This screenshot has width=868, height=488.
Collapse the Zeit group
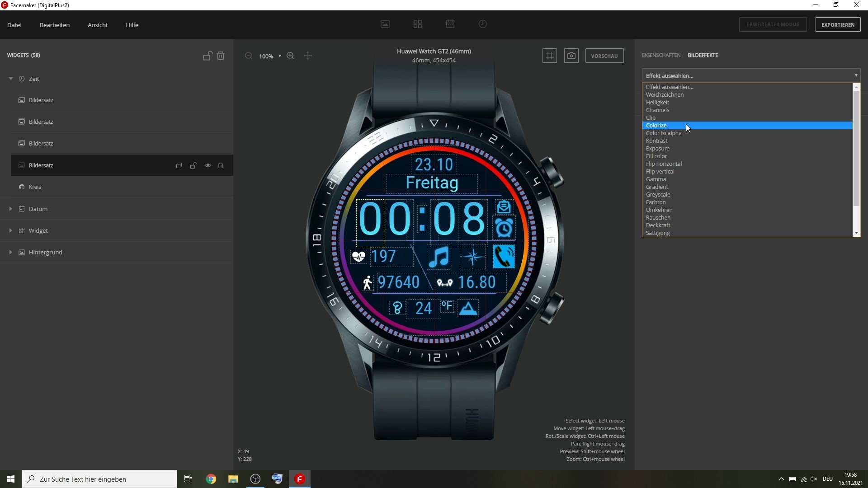(x=11, y=79)
